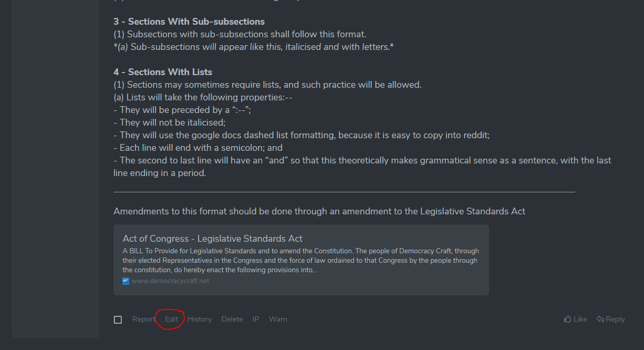644x350 pixels.
Task: Click the italicised sub-subsections example line
Action: (x=254, y=47)
